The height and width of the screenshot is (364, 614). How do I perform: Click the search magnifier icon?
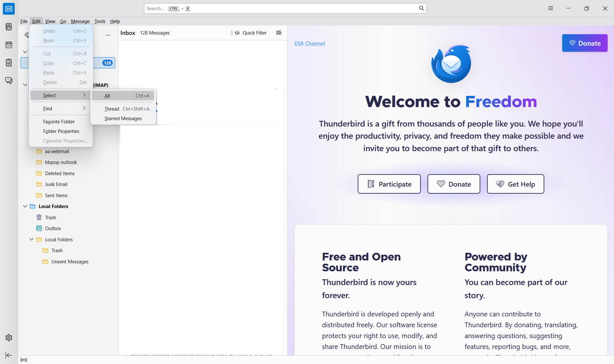(421, 8)
